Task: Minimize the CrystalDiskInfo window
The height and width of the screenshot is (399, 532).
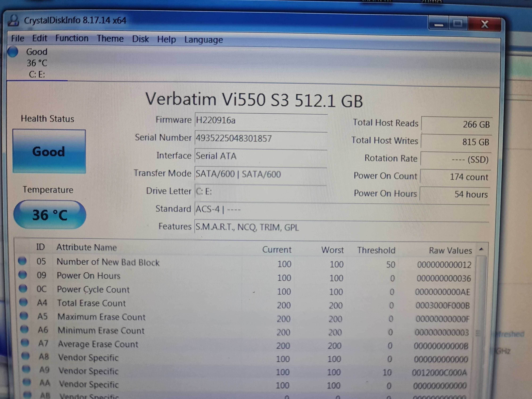Action: pos(439,24)
